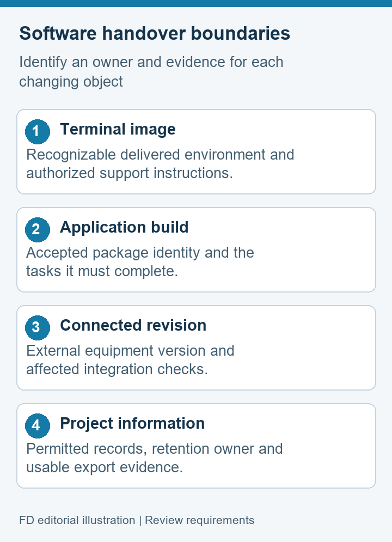Image resolution: width=392 pixels, height=542 pixels.
Task: Click the text 'External equipment version and affected integration checks.'
Action: point(130,360)
